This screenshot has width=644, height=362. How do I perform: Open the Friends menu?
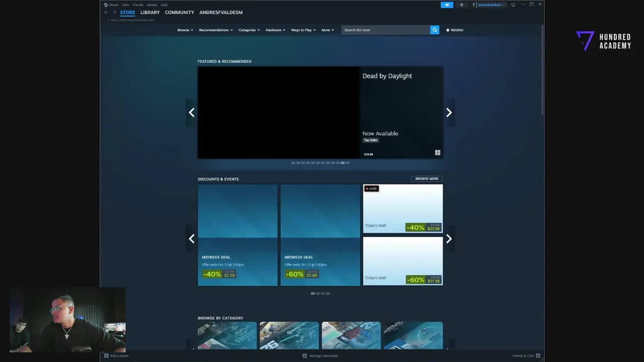(138, 5)
